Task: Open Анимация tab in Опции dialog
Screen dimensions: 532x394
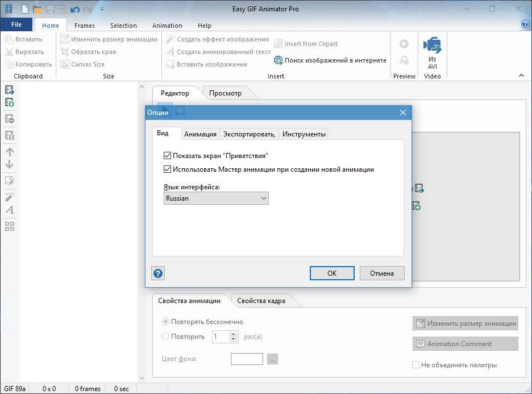Action: pos(200,134)
